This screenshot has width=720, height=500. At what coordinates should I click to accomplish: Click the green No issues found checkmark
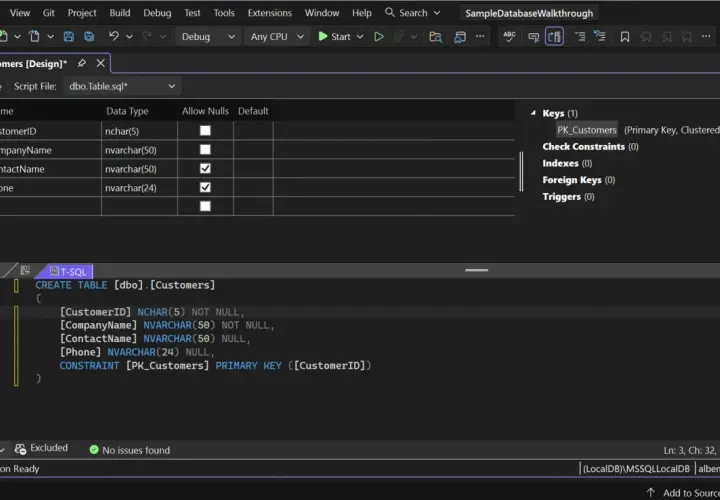click(94, 450)
